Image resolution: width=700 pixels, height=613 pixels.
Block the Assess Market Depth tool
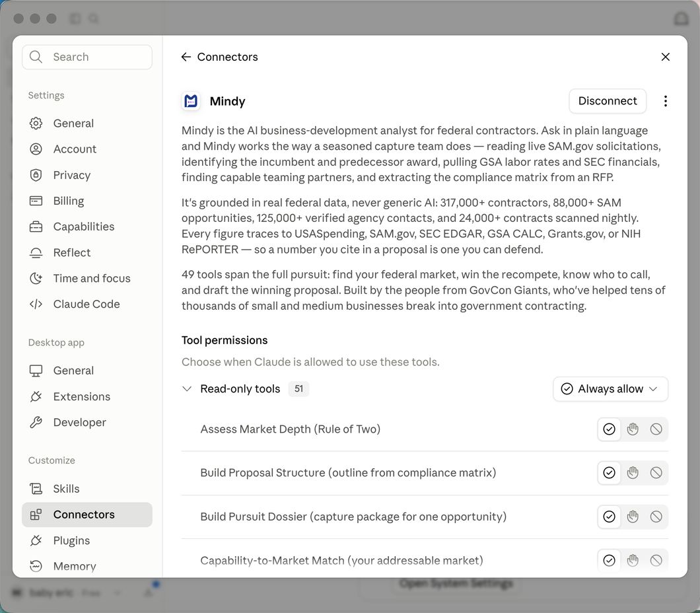coord(656,429)
